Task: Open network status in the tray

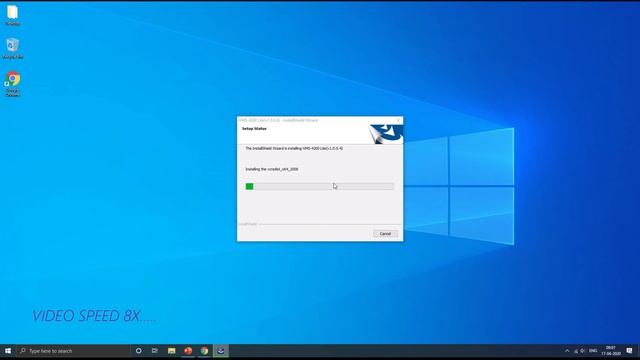Action: click(x=576, y=351)
